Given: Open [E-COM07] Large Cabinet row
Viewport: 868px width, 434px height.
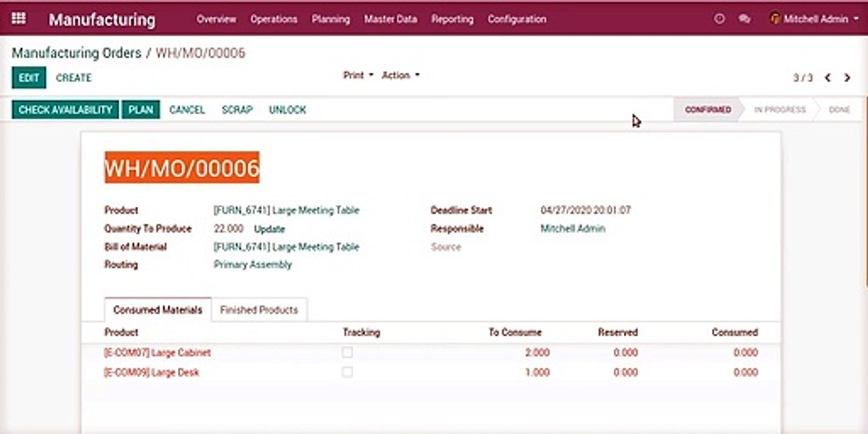Looking at the screenshot, I should coord(431,353).
